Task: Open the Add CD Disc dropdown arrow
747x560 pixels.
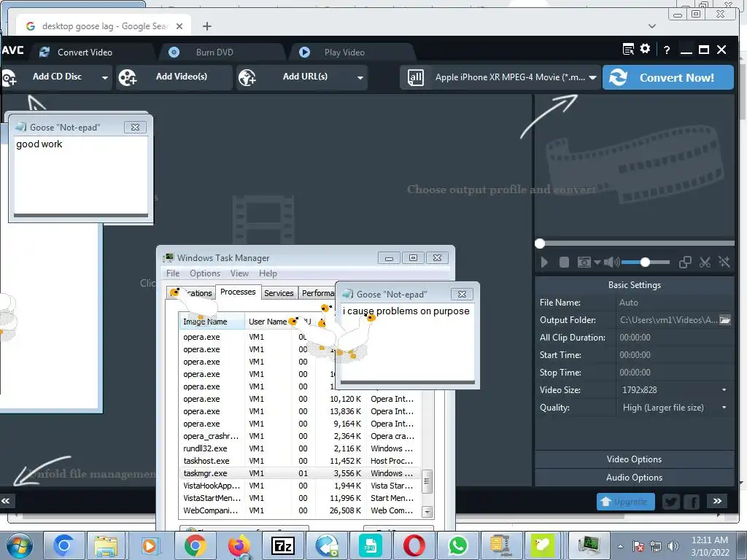Action: click(105, 77)
